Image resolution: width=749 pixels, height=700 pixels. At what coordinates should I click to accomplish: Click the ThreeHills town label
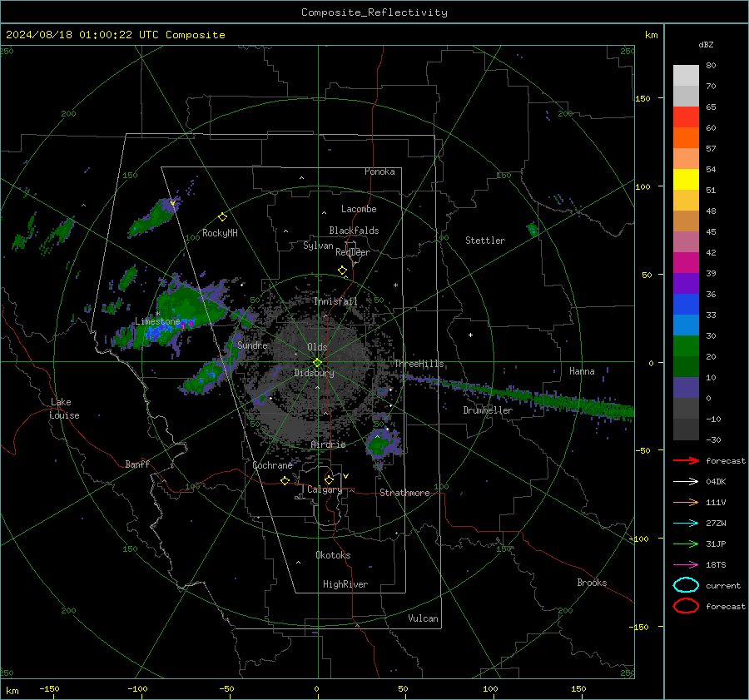(419, 364)
